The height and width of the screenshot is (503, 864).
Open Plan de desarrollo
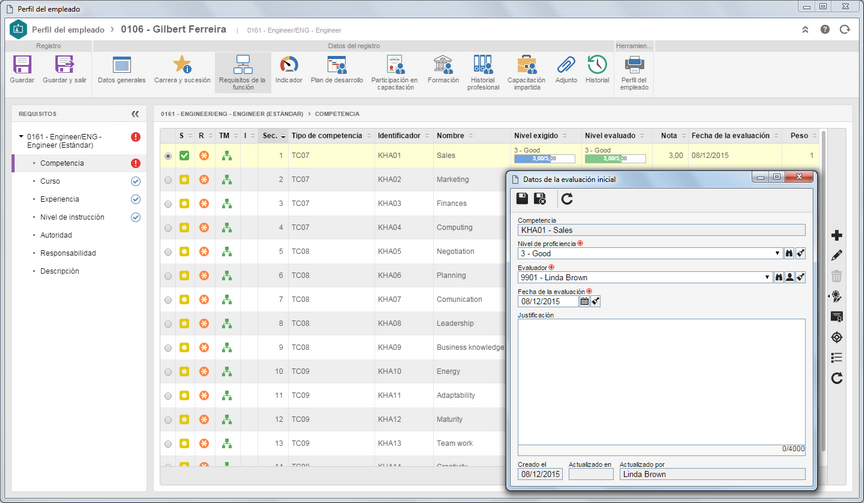(337, 64)
